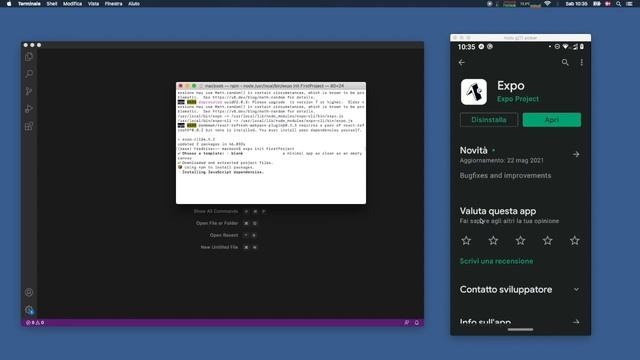Expand Contatto sviluppatore section chevron

click(576, 289)
